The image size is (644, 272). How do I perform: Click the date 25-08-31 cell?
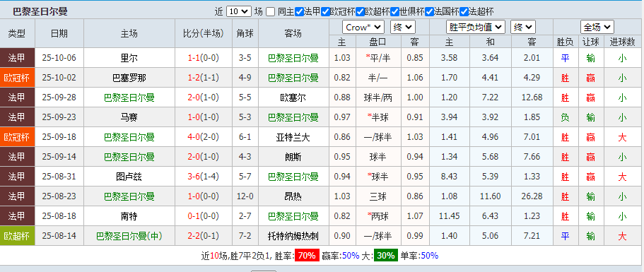[59, 177]
